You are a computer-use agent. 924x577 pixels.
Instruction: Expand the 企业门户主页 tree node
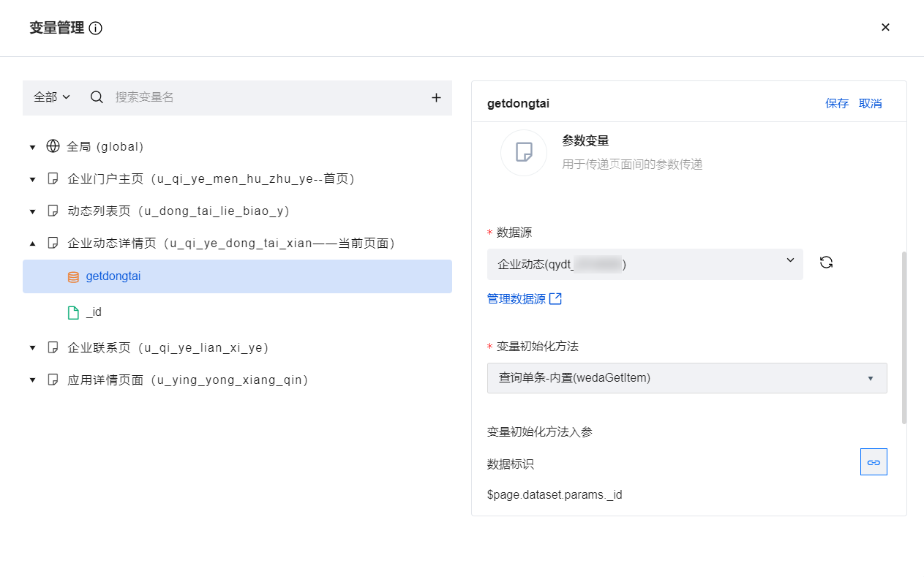(x=32, y=179)
